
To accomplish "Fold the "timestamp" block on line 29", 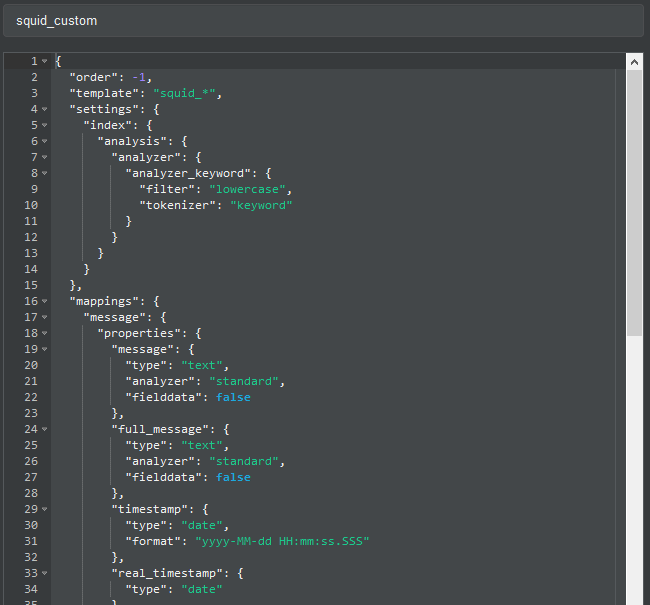I will 44,510.
